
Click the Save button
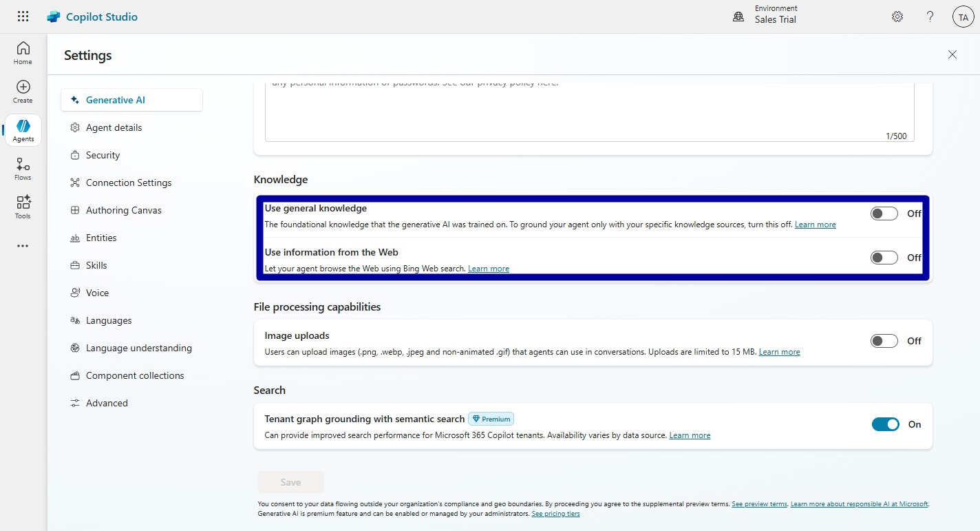pos(290,482)
